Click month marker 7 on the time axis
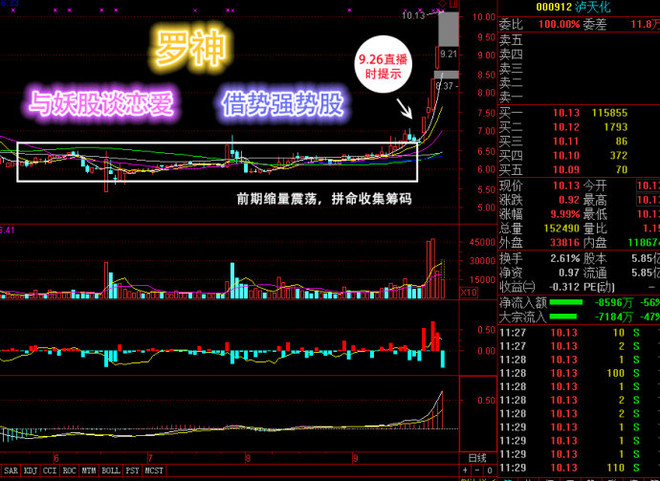 (x=149, y=458)
